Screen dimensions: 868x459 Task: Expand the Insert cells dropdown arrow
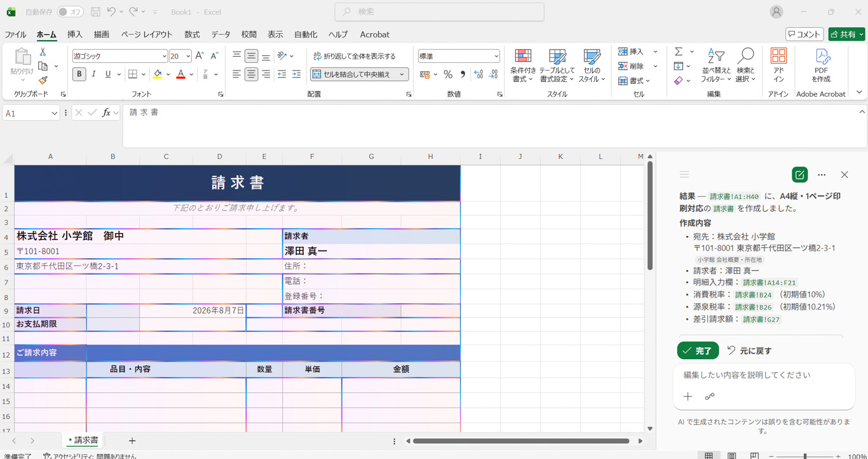coord(655,51)
